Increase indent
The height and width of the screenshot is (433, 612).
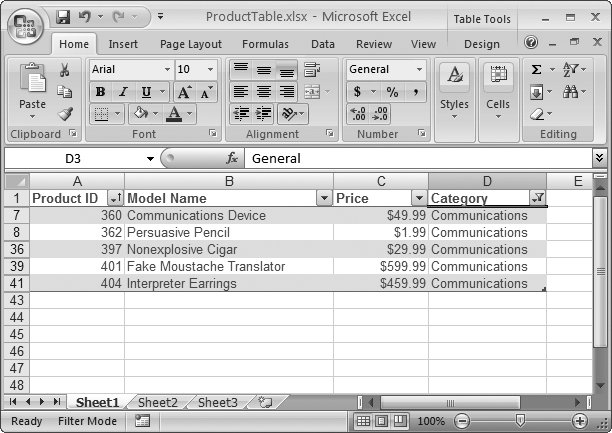click(x=264, y=114)
